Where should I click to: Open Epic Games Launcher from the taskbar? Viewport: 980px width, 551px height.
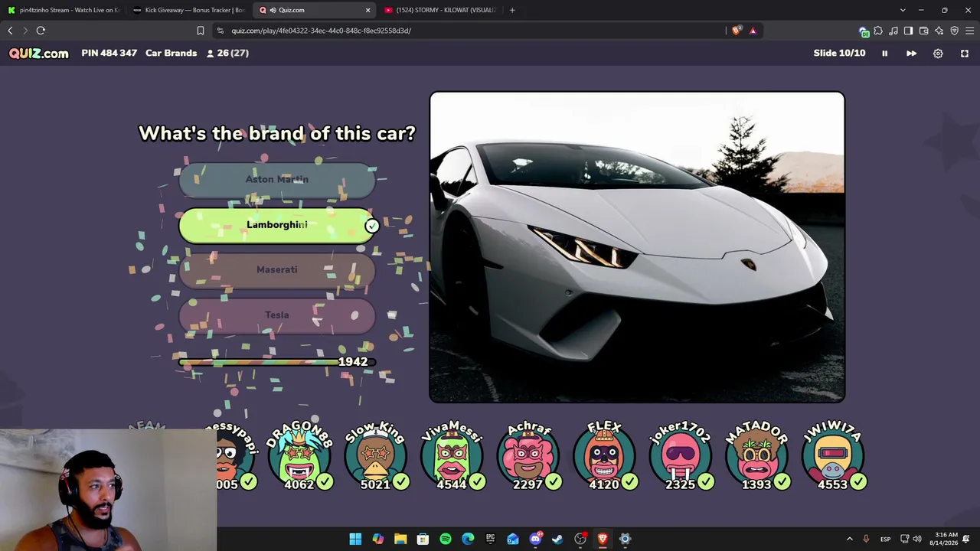click(490, 539)
